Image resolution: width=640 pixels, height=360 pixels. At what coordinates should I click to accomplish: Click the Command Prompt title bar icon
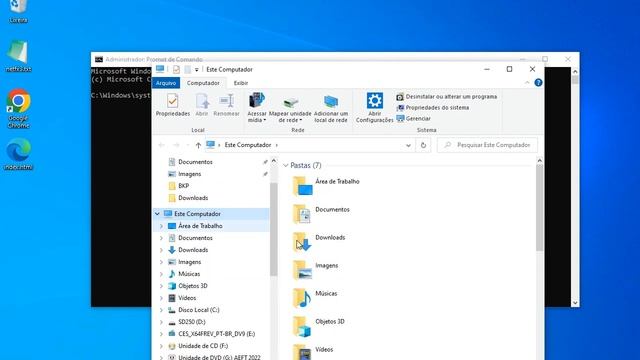[98, 60]
